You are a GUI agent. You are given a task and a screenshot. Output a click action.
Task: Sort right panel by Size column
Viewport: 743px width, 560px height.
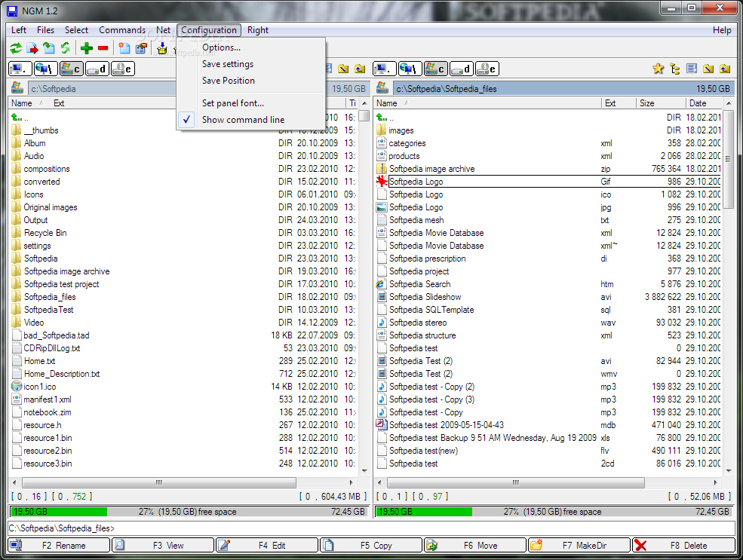point(660,103)
